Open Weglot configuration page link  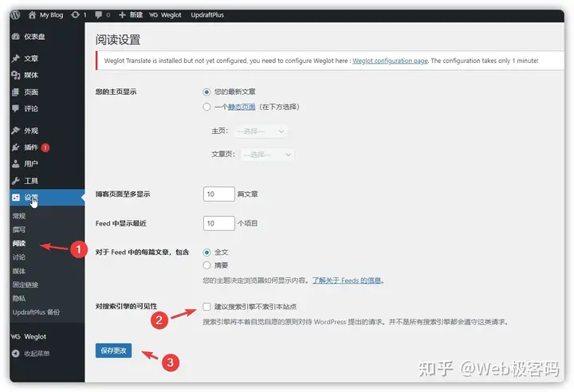(390, 61)
